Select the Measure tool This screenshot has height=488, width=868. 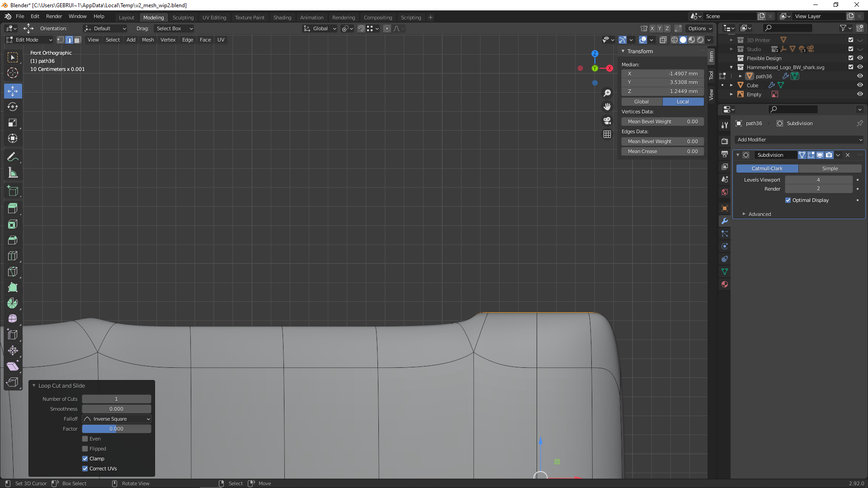[13, 173]
